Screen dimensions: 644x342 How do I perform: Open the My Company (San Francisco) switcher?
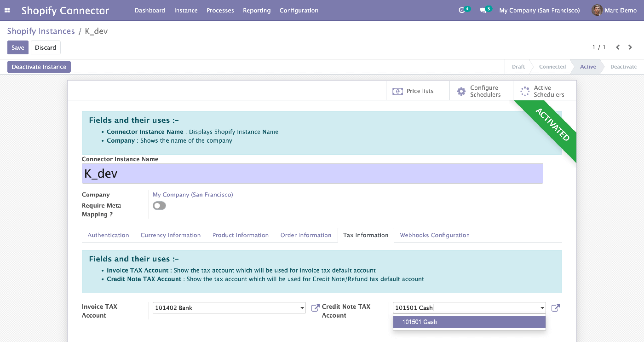point(540,10)
